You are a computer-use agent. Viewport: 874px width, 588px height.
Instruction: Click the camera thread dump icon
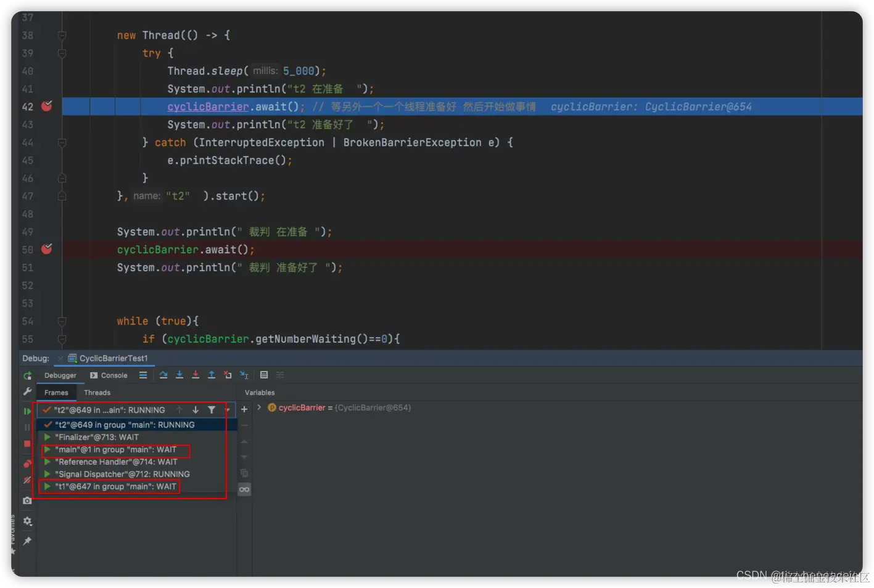coord(27,500)
